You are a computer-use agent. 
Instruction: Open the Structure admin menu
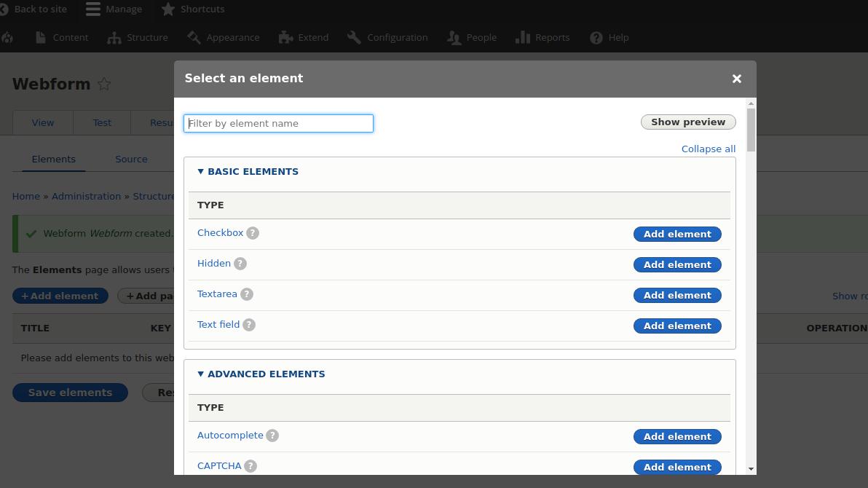(138, 38)
